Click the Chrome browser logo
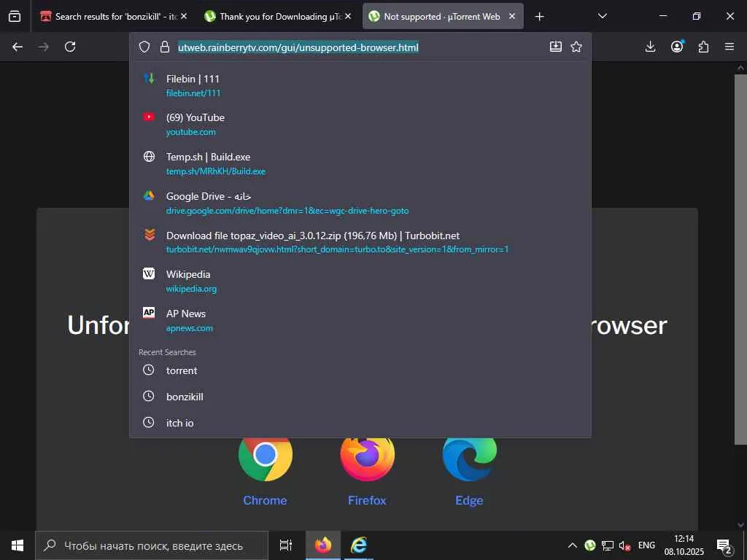747x560 pixels. (x=266, y=458)
